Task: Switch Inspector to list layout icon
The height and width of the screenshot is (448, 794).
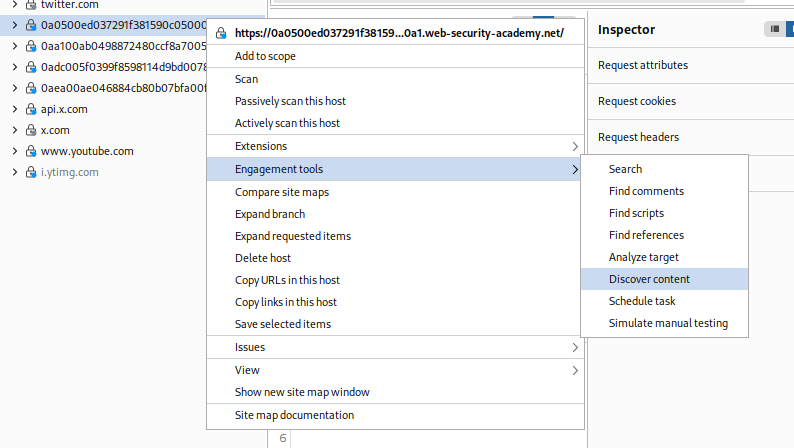Action: (775, 30)
